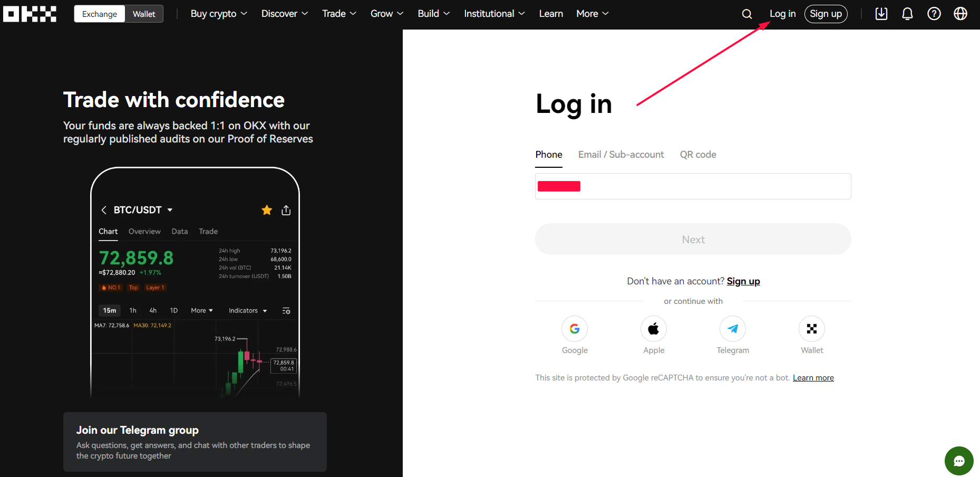Continue with Wallet icon
Viewport: 980px width, 477px height.
[x=812, y=329]
